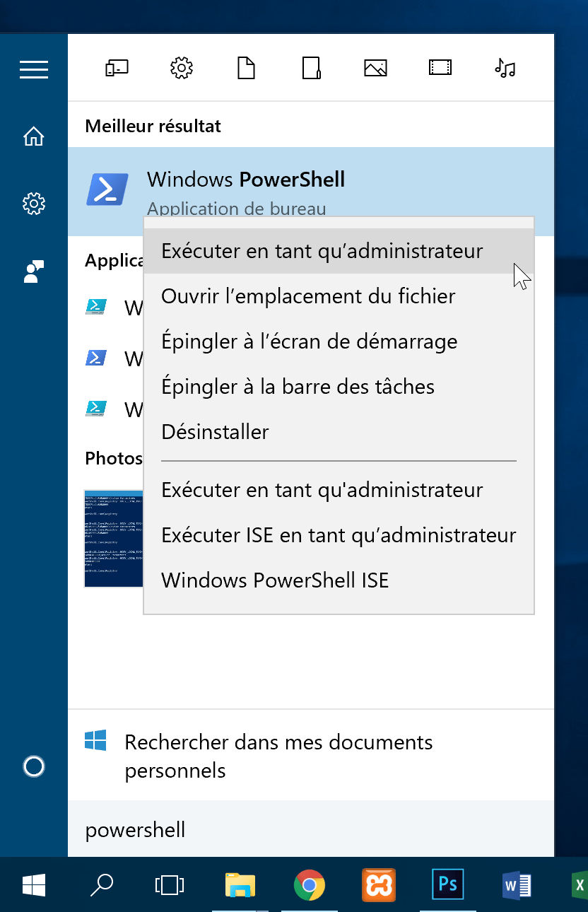The height and width of the screenshot is (912, 588).
Task: Click the Meilleur résultat heading
Action: tap(153, 127)
